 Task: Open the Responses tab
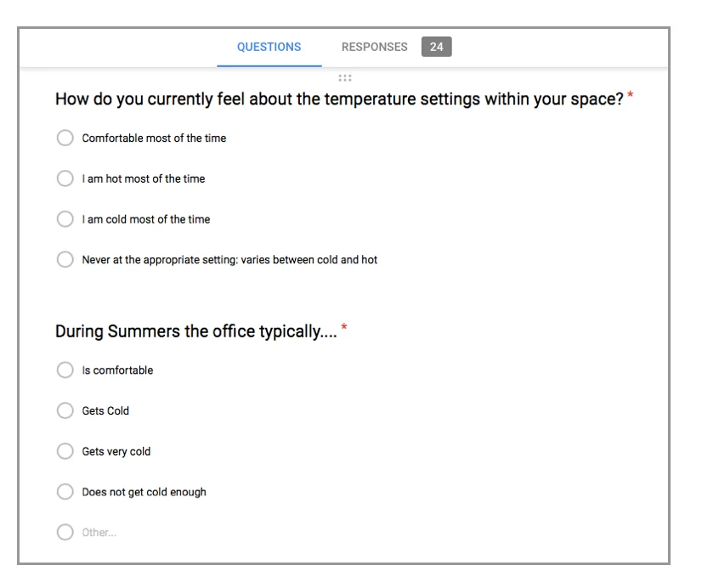click(374, 48)
